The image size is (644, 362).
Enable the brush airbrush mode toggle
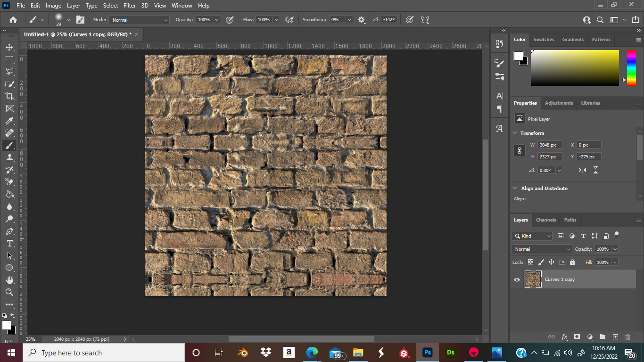coord(289,19)
